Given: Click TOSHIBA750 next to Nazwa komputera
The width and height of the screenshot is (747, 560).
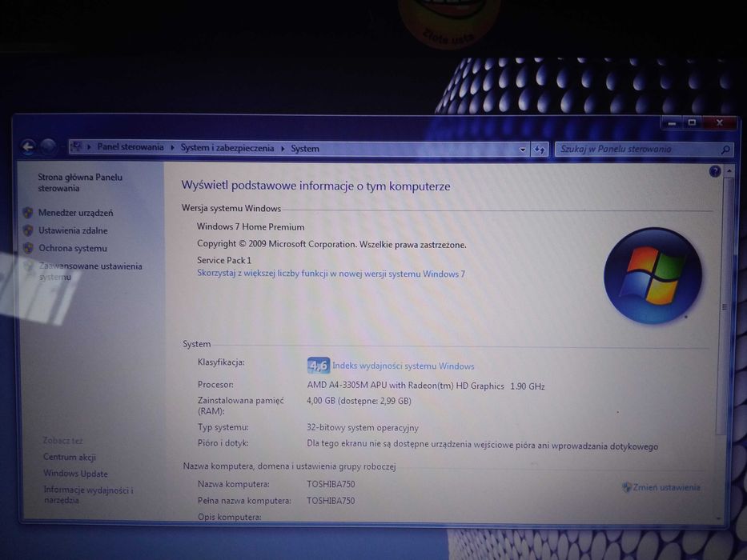Looking at the screenshot, I should click(x=331, y=484).
